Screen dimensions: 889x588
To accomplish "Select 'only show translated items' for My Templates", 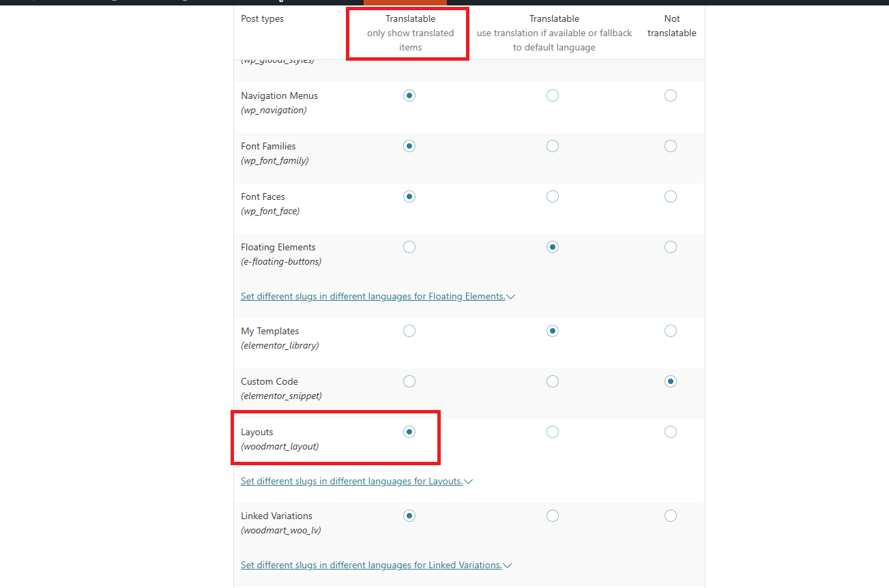I will tap(409, 331).
